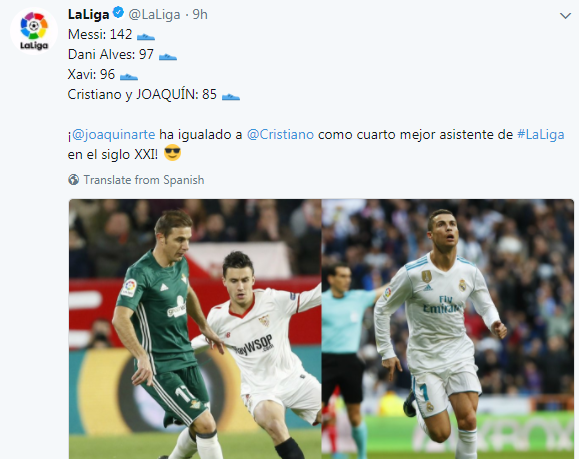This screenshot has width=579, height=459.
Task: Open the Joaquín match photo
Action: click(195, 329)
